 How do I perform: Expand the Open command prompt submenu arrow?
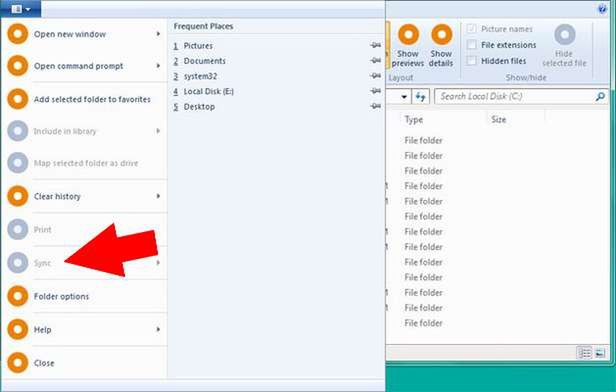pyautogui.click(x=158, y=66)
